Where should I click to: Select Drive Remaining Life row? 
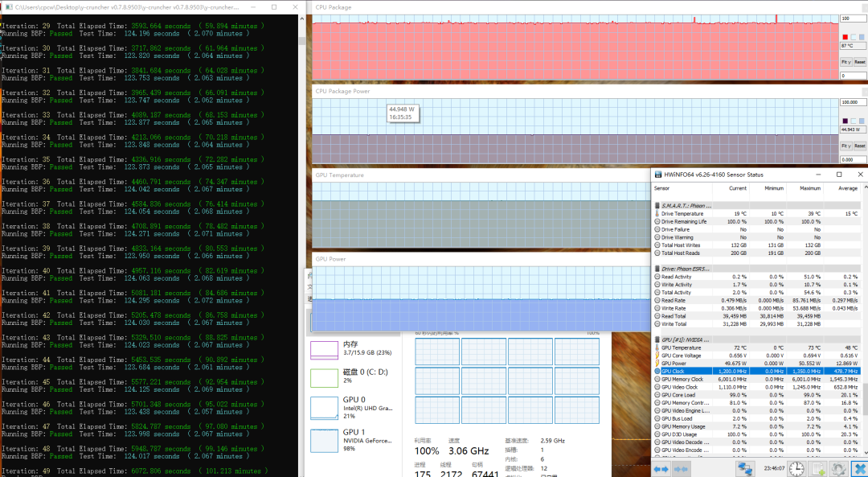coord(756,221)
